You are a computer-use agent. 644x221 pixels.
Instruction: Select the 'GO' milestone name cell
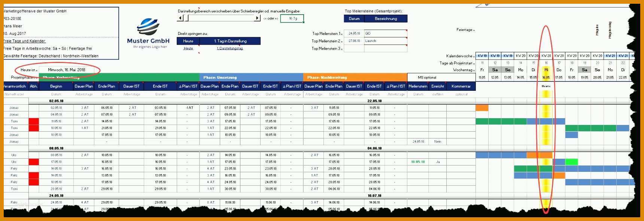point(386,33)
